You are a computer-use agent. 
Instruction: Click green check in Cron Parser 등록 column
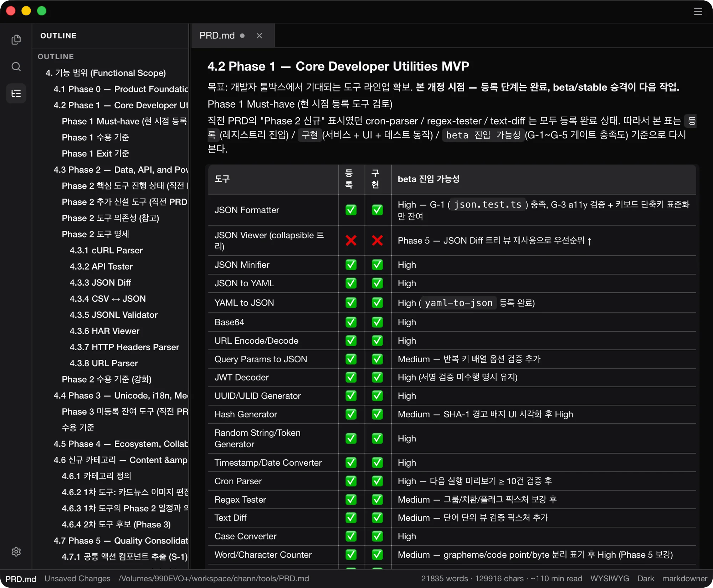point(351,481)
